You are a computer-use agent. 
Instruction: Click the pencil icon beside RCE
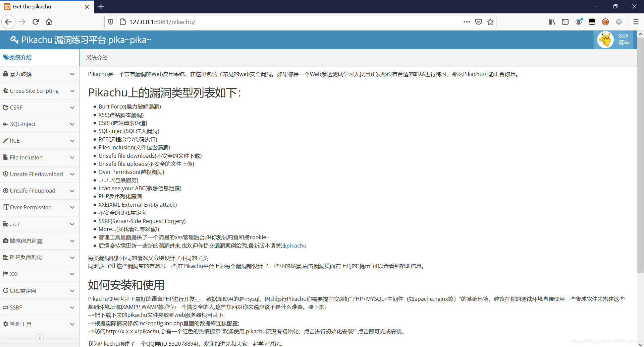(x=5, y=140)
